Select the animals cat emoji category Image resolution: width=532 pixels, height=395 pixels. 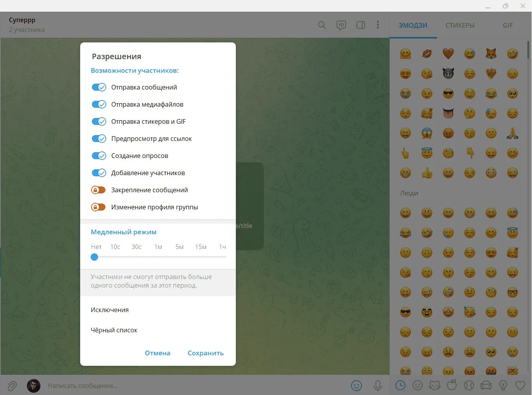(434, 385)
